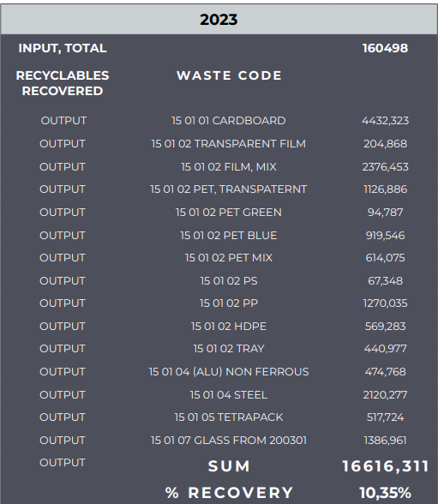The width and height of the screenshot is (438, 504).
Task: Click the SUM total 16616,311
Action: coord(386,466)
